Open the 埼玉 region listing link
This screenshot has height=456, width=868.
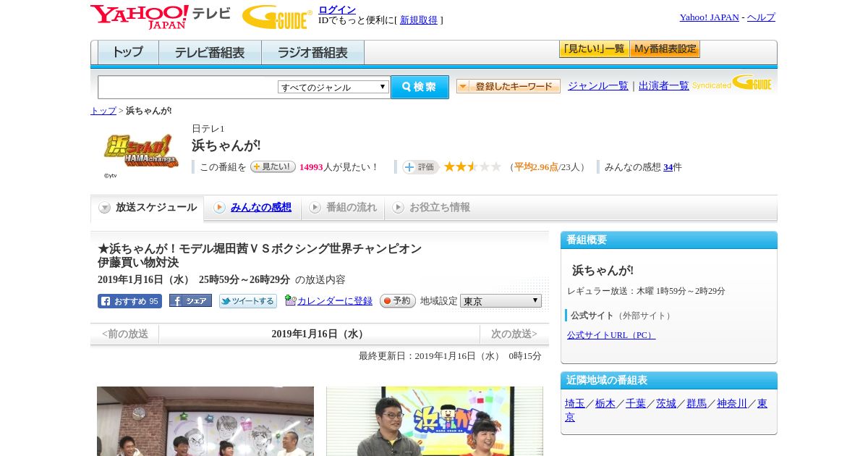[x=575, y=403]
